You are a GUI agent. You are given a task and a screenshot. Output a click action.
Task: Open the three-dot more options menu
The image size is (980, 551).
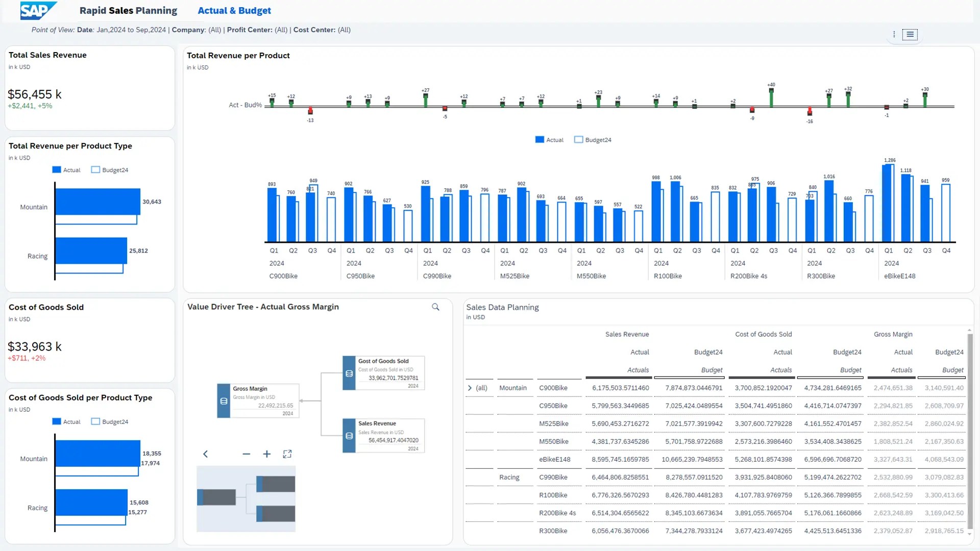click(894, 34)
